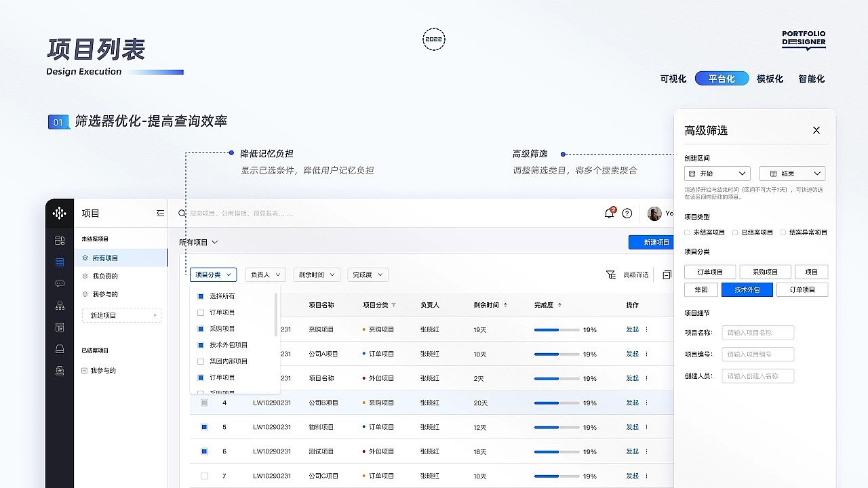
Task: Click the copy icon beside 高级筛选
Action: [667, 274]
